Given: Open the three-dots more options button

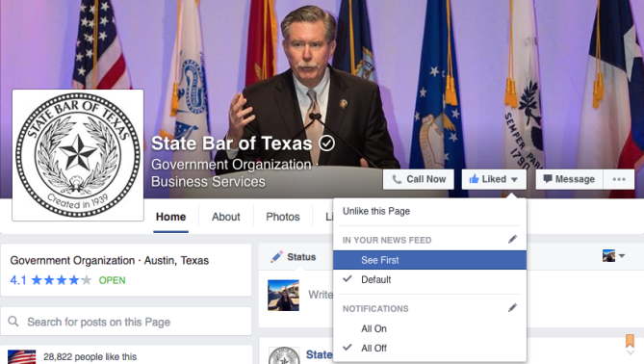Looking at the screenshot, I should [619, 179].
